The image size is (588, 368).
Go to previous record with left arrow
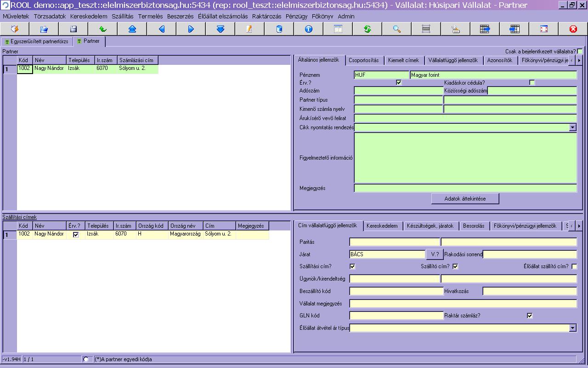click(x=162, y=29)
